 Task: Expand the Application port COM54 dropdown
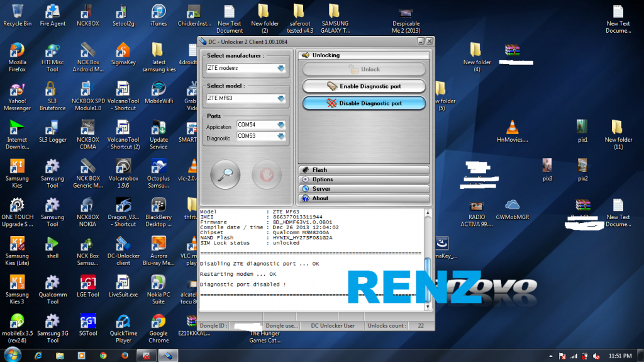(x=281, y=125)
